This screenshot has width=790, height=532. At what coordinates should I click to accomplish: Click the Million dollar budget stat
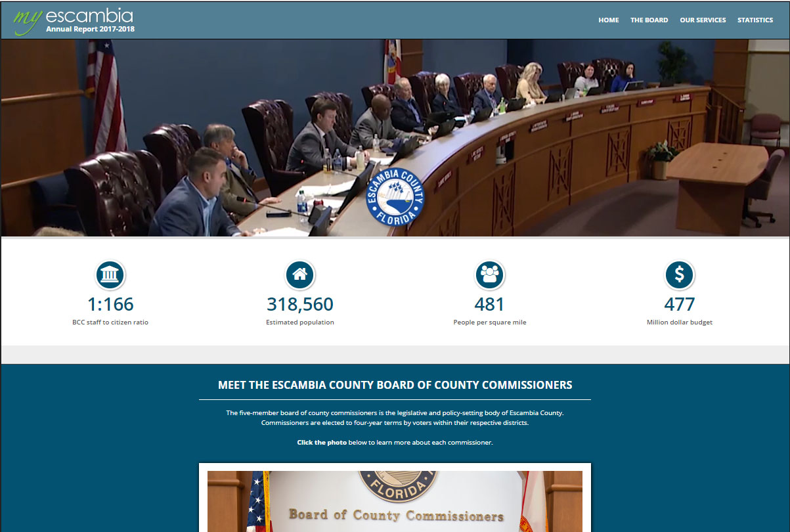[679, 322]
